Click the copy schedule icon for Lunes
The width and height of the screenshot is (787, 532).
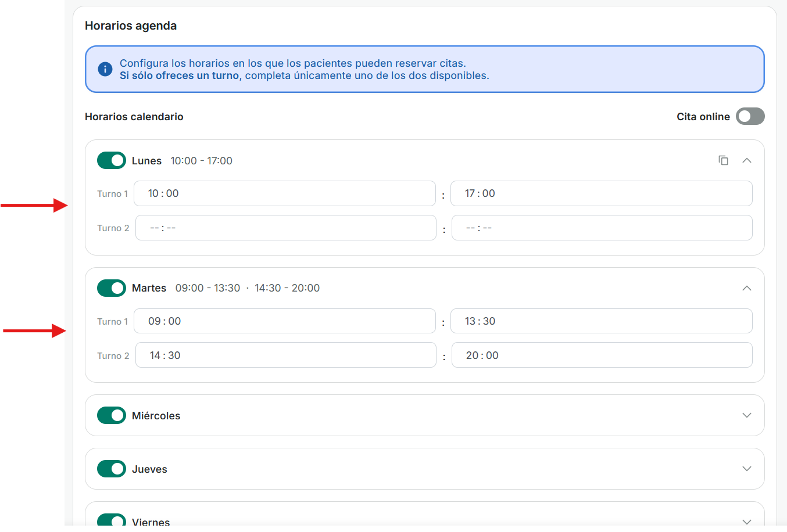pos(723,160)
